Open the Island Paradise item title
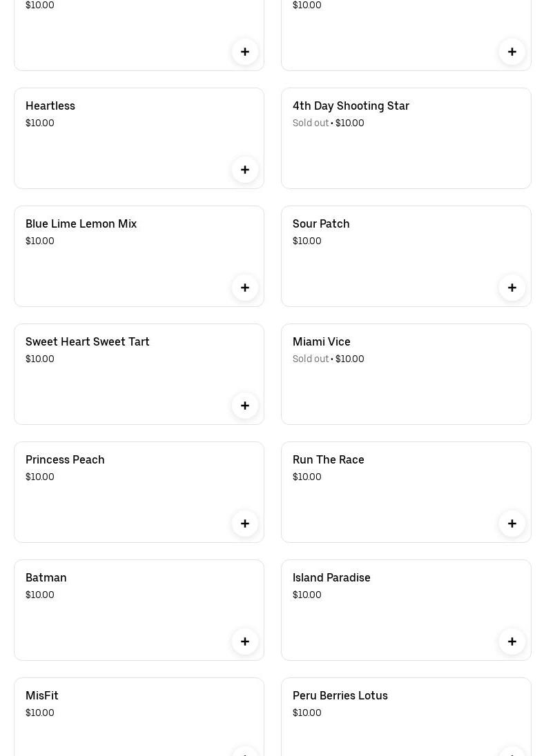Screen dimensions: 555x756 tap(331, 577)
